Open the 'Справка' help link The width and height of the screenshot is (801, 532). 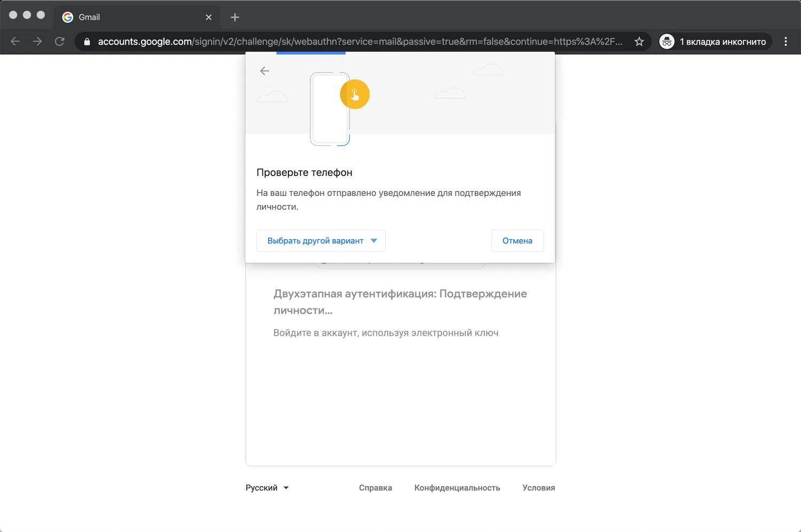click(375, 488)
